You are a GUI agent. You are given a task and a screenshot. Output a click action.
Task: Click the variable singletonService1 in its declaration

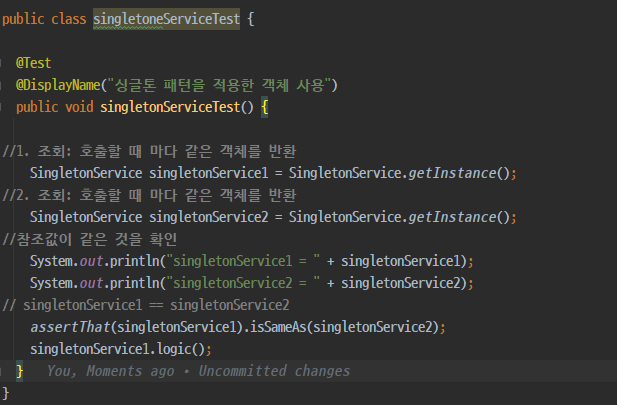click(x=209, y=173)
